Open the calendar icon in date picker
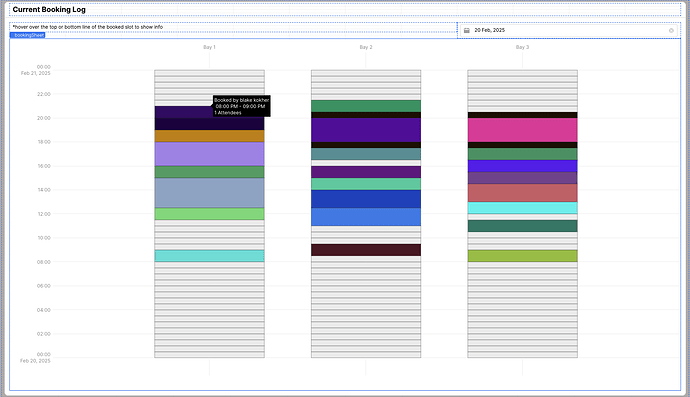Image resolution: width=690 pixels, height=397 pixels. tap(467, 30)
